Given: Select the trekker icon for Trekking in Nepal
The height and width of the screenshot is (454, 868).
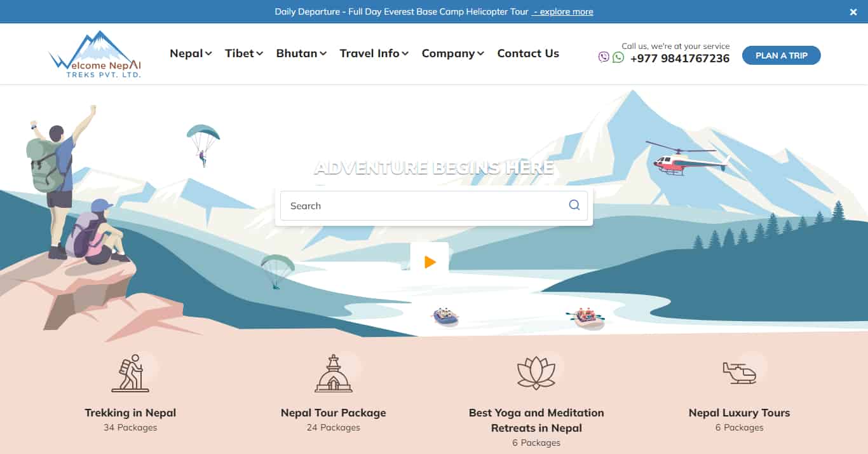Looking at the screenshot, I should point(130,373).
